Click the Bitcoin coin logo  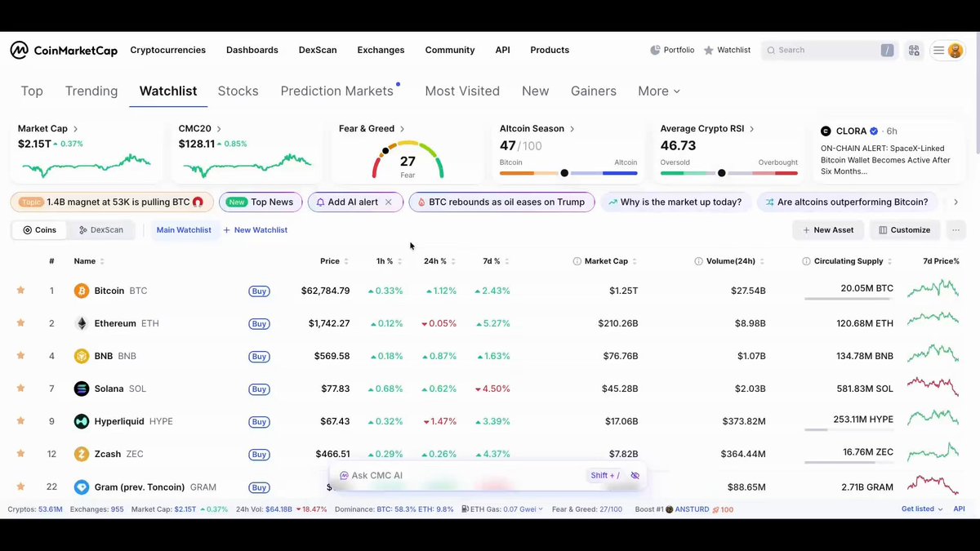(82, 291)
